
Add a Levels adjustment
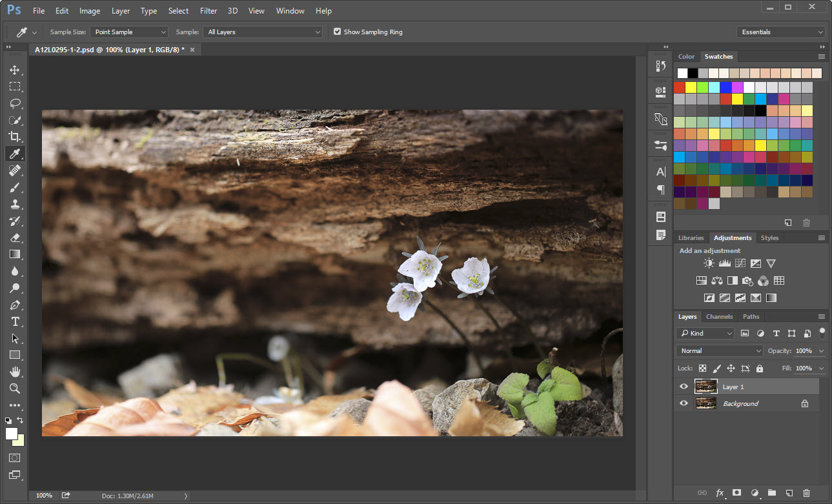tap(724, 263)
